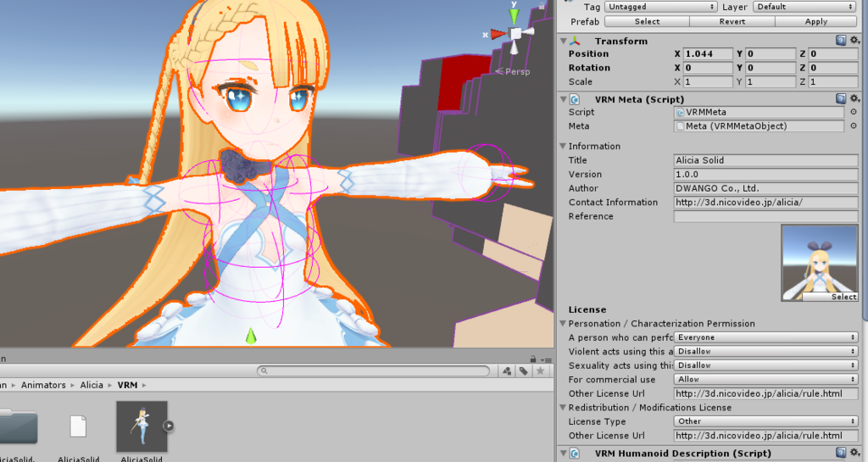This screenshot has width=868, height=462.
Task: Click Position Y input field
Action: click(771, 53)
